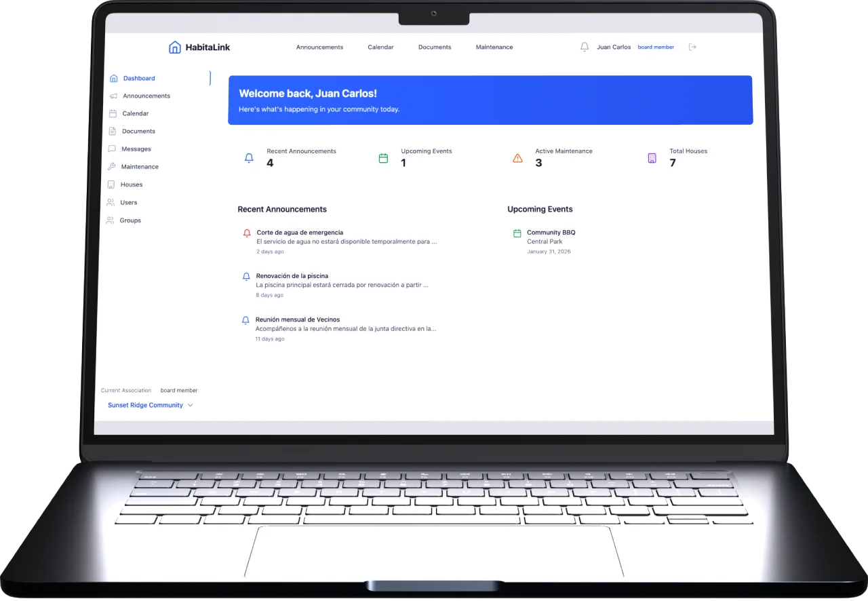Click the Active Maintenance stat card
868x601 pixels.
click(563, 158)
